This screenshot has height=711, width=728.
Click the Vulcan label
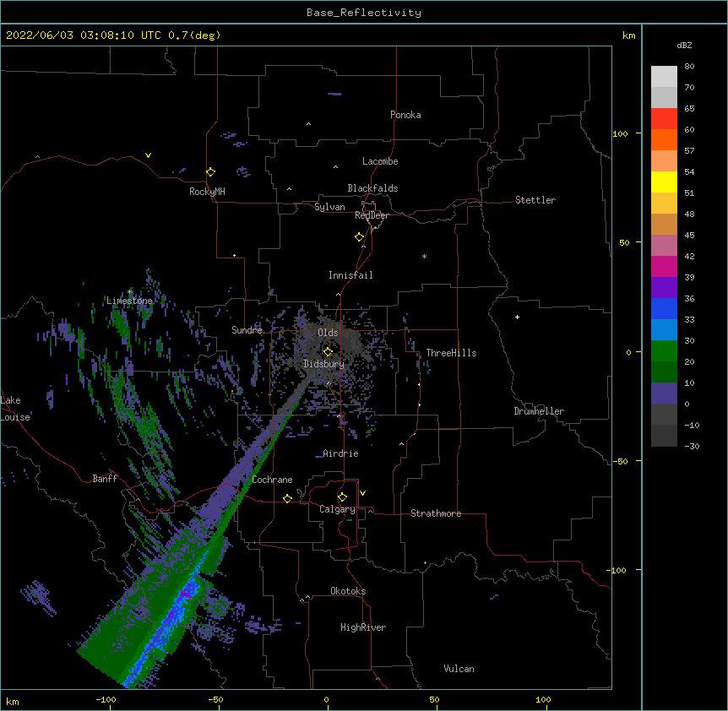pos(459,669)
